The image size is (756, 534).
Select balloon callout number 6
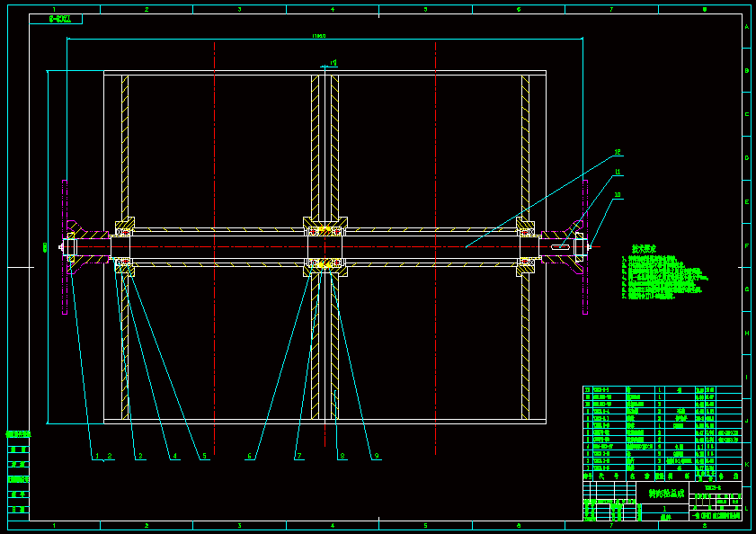click(x=250, y=457)
